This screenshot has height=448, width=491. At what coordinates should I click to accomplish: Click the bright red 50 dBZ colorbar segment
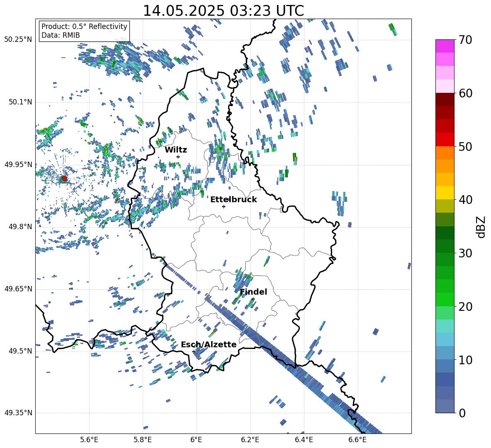coord(445,140)
